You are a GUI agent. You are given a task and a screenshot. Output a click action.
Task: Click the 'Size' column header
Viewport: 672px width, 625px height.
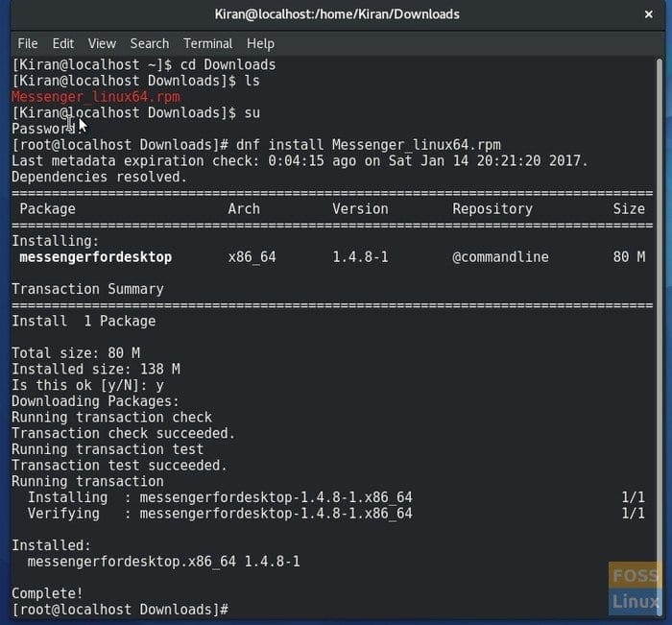pyautogui.click(x=629, y=208)
